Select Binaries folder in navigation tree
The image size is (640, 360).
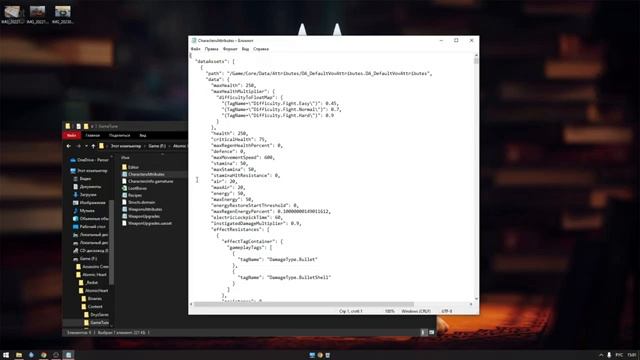coord(92,299)
